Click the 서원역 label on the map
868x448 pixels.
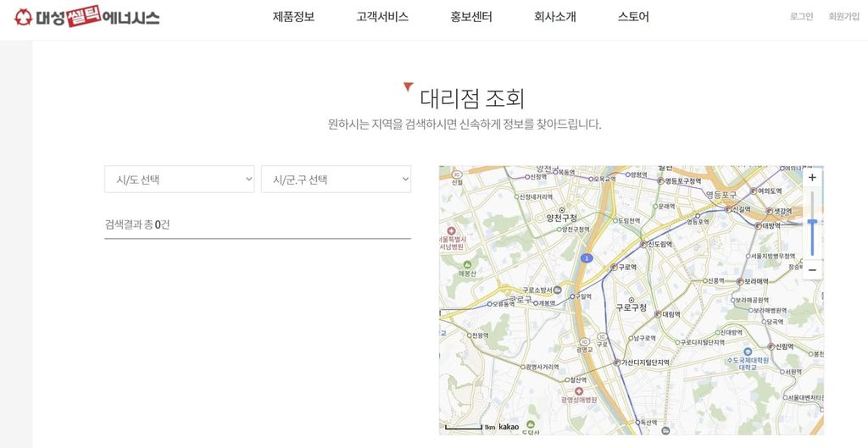click(793, 372)
